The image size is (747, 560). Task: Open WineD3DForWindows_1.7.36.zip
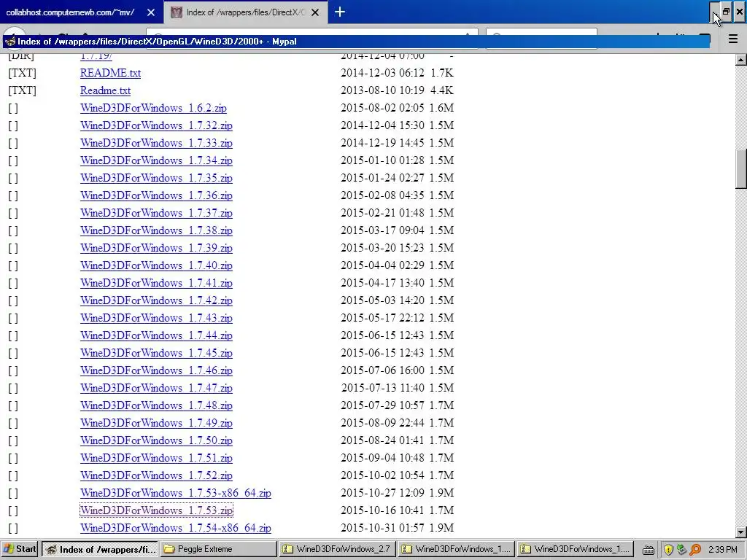pyautogui.click(x=156, y=195)
